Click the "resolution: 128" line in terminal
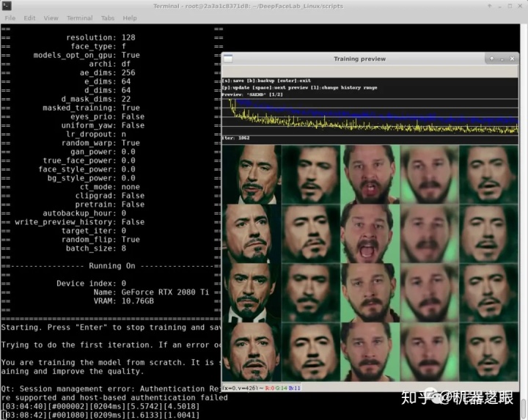Screen dimensions: 528x420 (100, 37)
